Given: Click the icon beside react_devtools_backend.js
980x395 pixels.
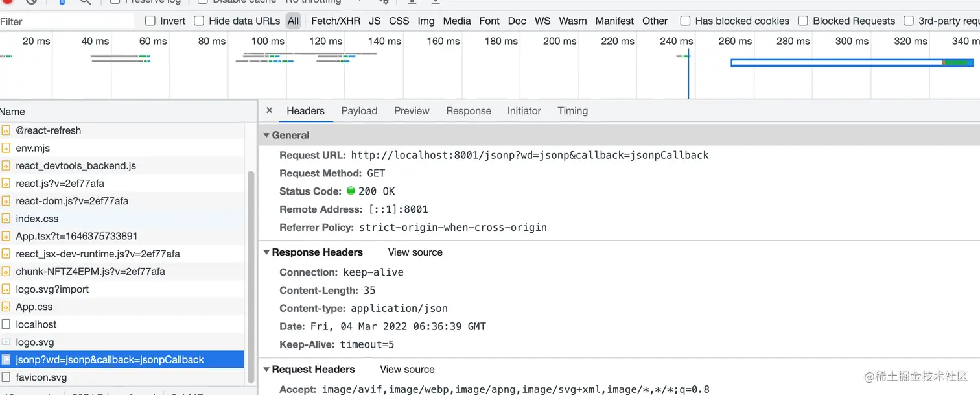Looking at the screenshot, I should click(x=6, y=165).
